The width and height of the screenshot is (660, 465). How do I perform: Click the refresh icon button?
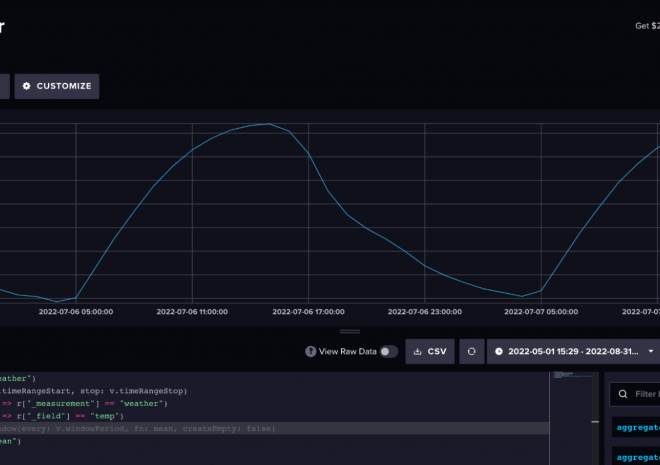[471, 351]
